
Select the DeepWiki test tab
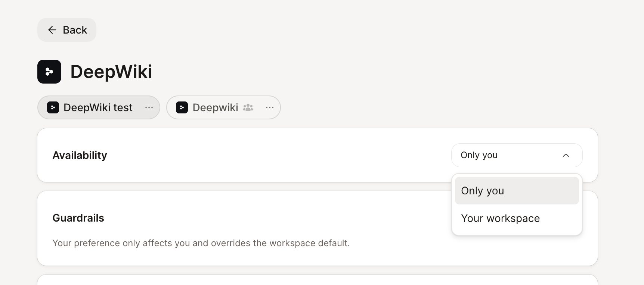click(99, 107)
